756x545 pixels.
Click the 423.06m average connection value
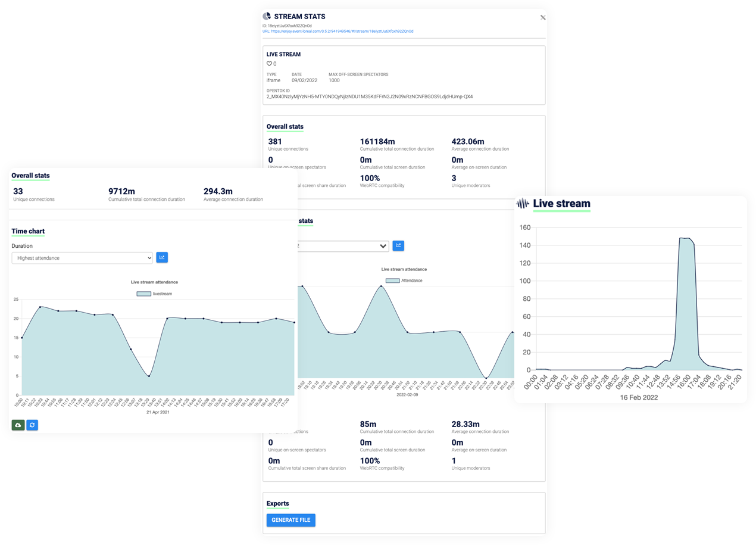(x=468, y=142)
